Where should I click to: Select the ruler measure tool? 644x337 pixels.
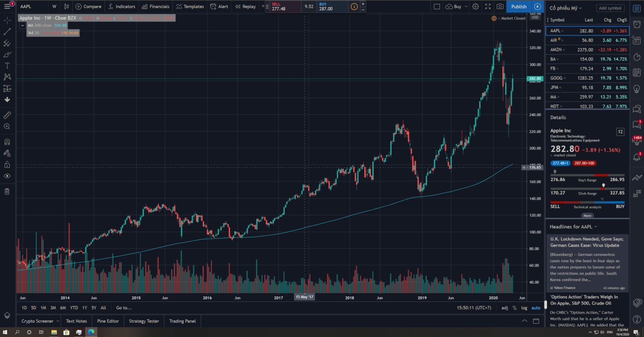click(7, 115)
